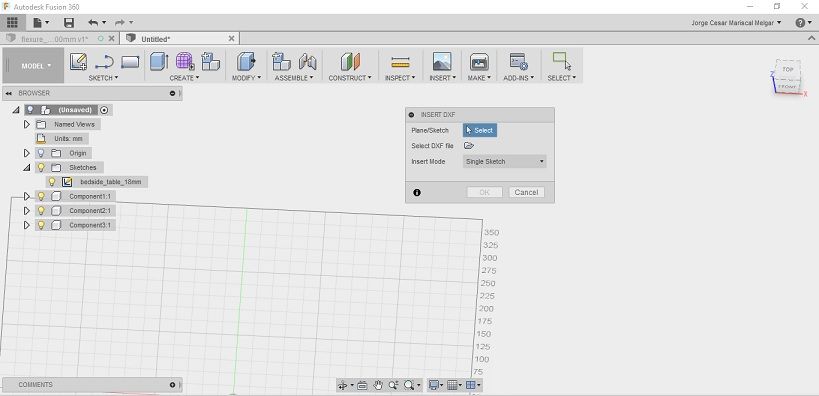Click Cancel in Insert DXF dialog
The height and width of the screenshot is (396, 819).
pos(526,192)
